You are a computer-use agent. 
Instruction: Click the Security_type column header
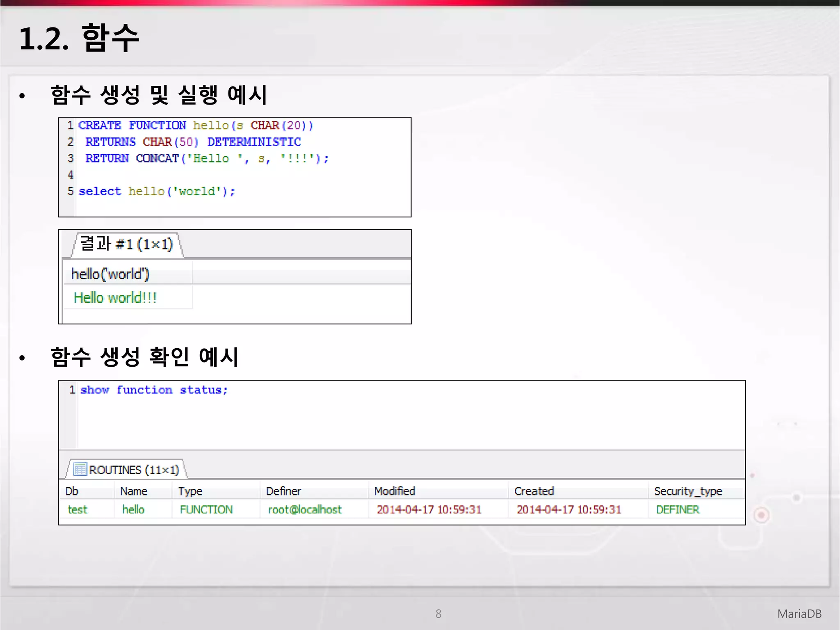(696, 491)
